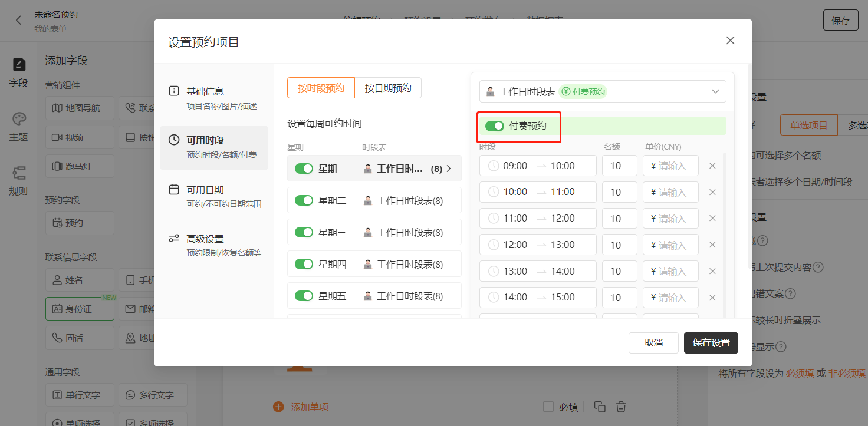This screenshot has height=426, width=868.
Task: Open 高级设置 section
Action: point(214,246)
